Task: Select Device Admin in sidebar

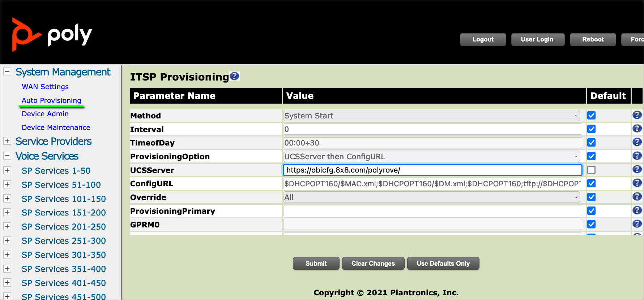Action: 45,114
